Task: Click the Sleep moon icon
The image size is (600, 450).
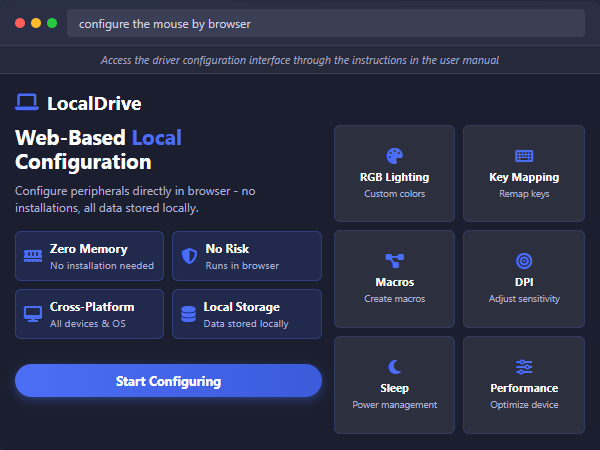Action: point(394,366)
